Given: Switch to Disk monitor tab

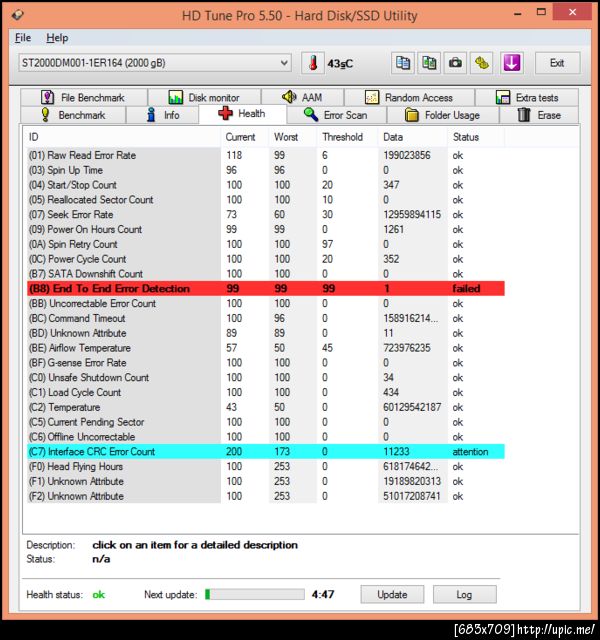Looking at the screenshot, I should pos(204,98).
